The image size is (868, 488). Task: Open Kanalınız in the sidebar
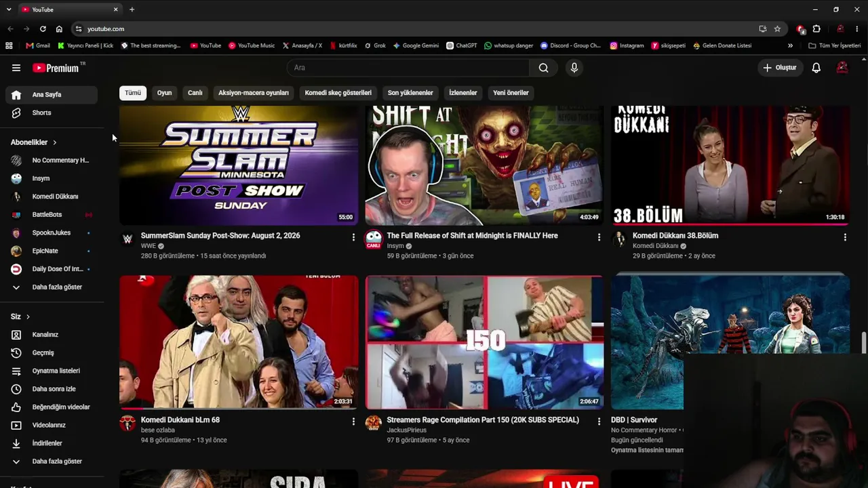[52, 335]
